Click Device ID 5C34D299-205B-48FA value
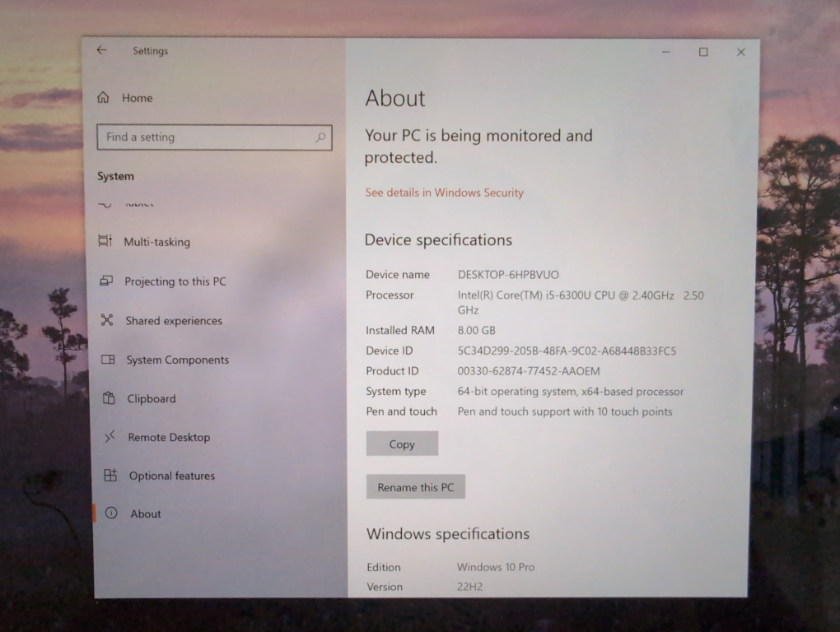The width and height of the screenshot is (840, 632). (567, 351)
